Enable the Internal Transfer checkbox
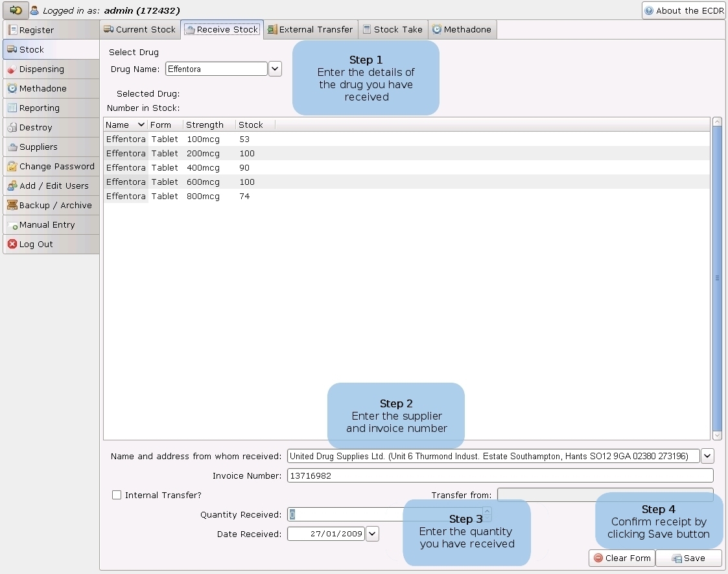This screenshot has width=728, height=574. 117,495
